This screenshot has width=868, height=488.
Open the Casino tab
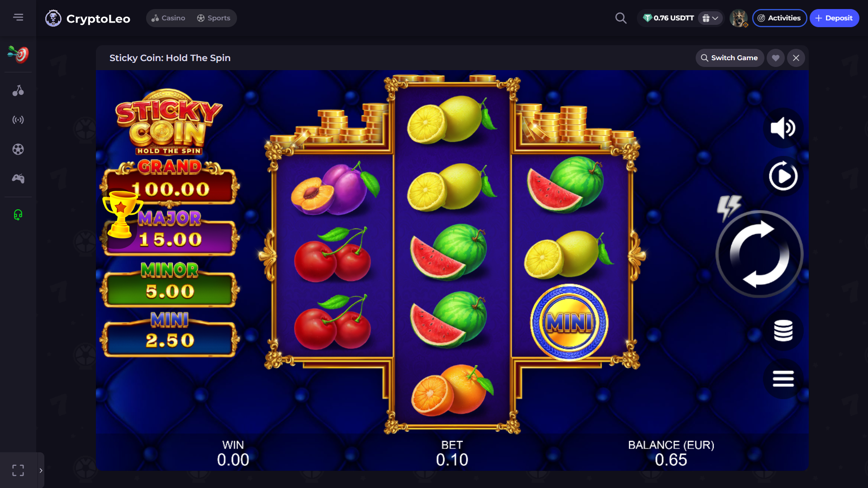click(168, 18)
